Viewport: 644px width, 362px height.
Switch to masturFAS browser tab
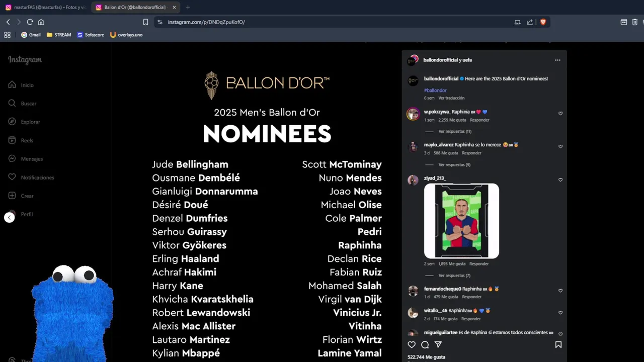click(x=45, y=8)
